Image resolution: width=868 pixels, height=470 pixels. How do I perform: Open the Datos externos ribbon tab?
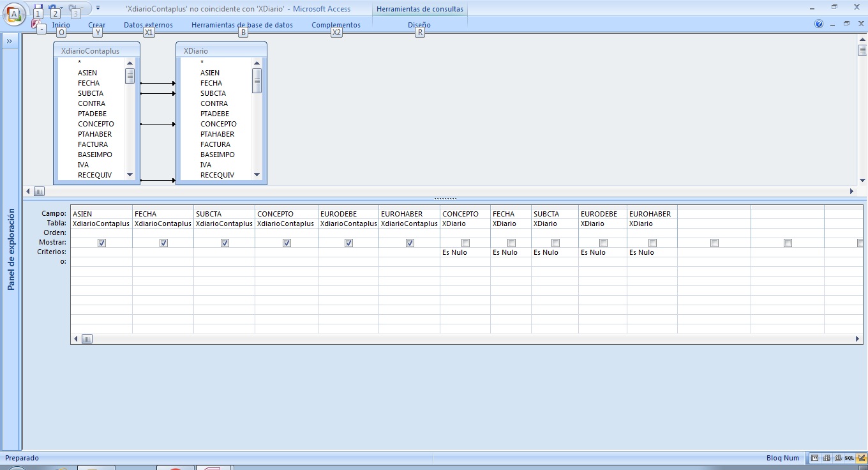(x=148, y=25)
